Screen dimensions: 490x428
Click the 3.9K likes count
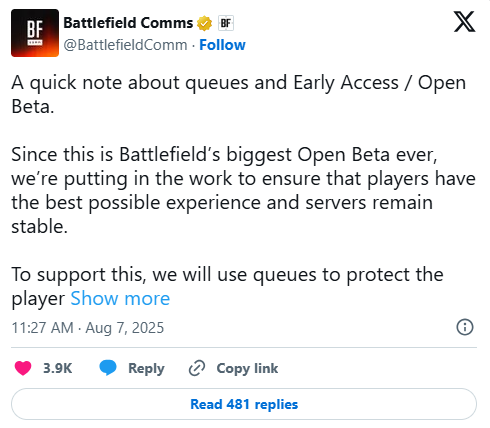point(58,368)
